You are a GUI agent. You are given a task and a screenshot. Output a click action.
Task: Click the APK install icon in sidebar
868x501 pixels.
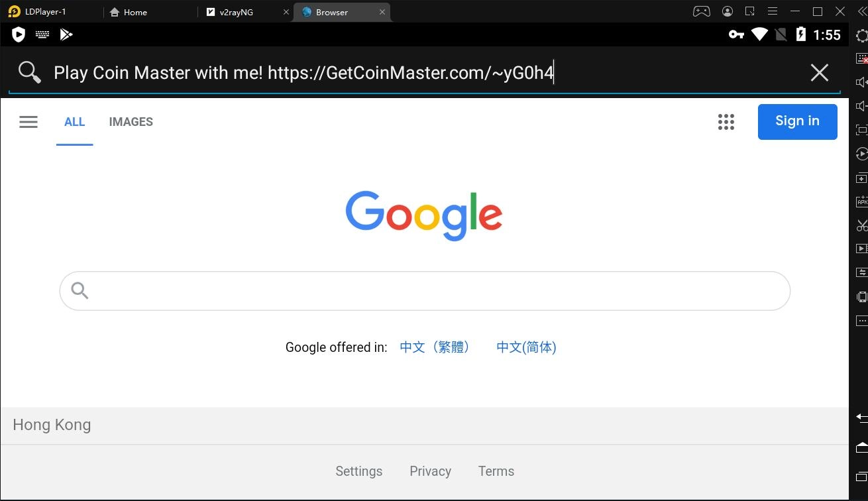click(x=861, y=201)
